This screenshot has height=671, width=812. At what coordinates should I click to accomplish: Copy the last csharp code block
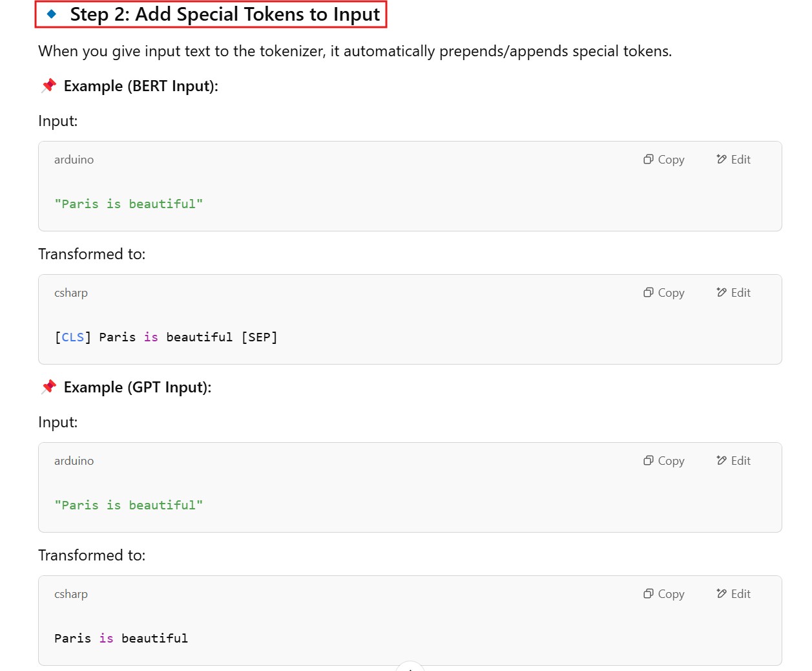point(663,594)
